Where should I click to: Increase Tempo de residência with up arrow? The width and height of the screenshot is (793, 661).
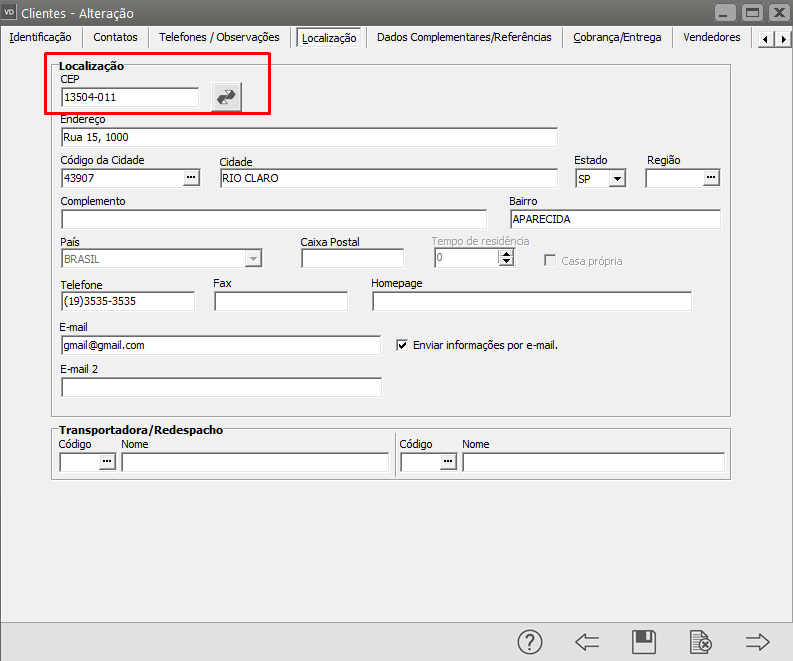click(x=506, y=253)
